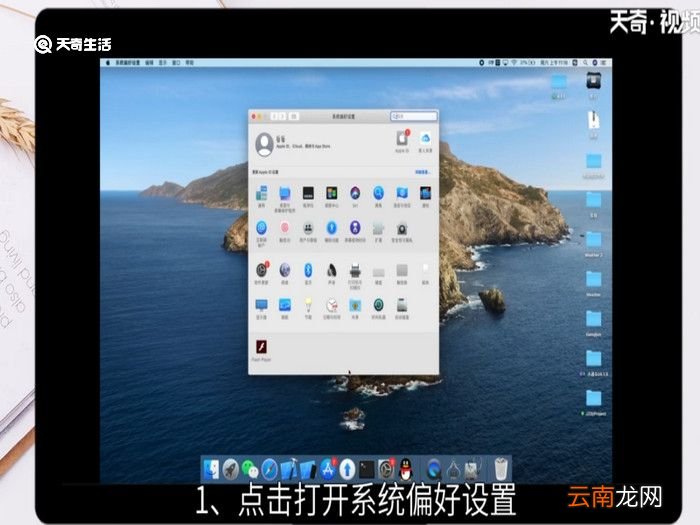700x525 pixels.
Task: Open Launchpad from the Dock
Action: coord(231,469)
